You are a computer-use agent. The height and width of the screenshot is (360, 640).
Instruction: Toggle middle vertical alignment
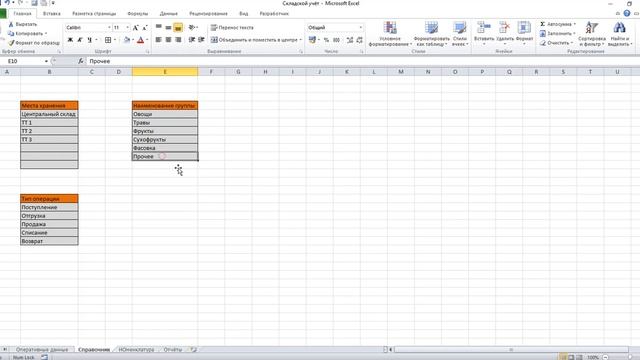[x=168, y=27]
